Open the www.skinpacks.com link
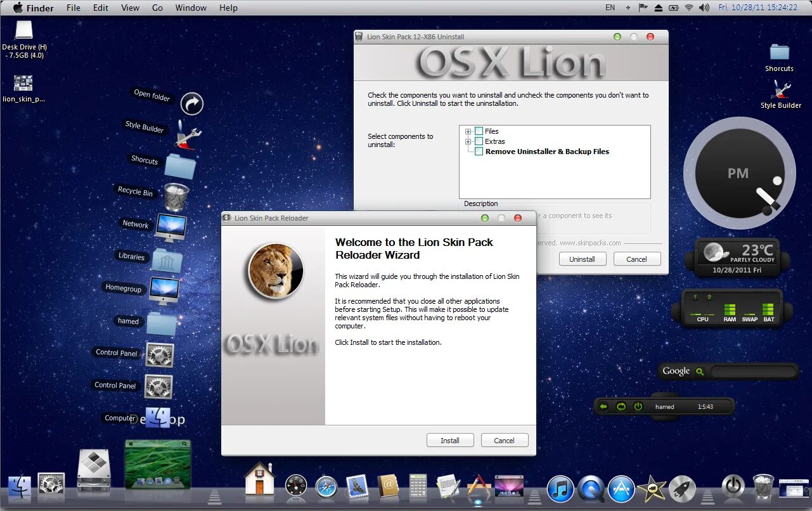Image resolution: width=812 pixels, height=511 pixels. [590, 243]
